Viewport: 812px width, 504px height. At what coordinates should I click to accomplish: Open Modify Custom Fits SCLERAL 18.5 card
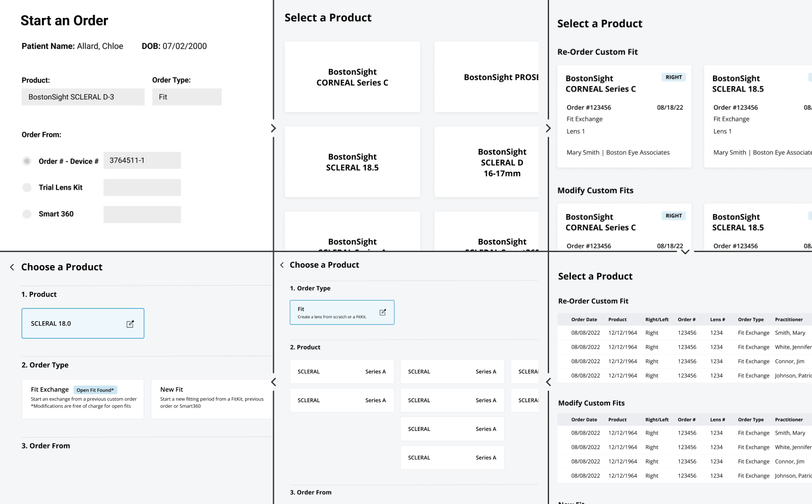(x=758, y=227)
